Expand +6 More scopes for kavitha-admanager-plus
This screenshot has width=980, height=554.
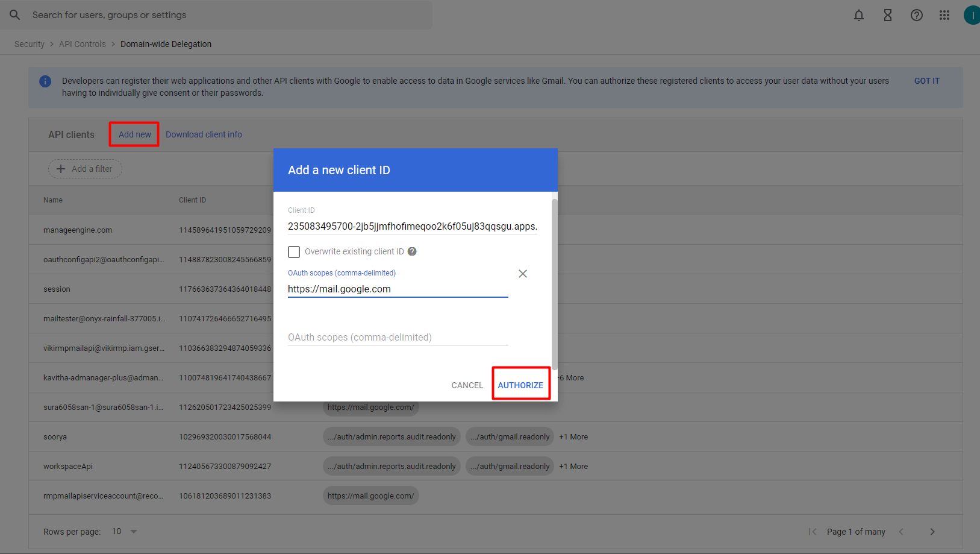(x=570, y=377)
